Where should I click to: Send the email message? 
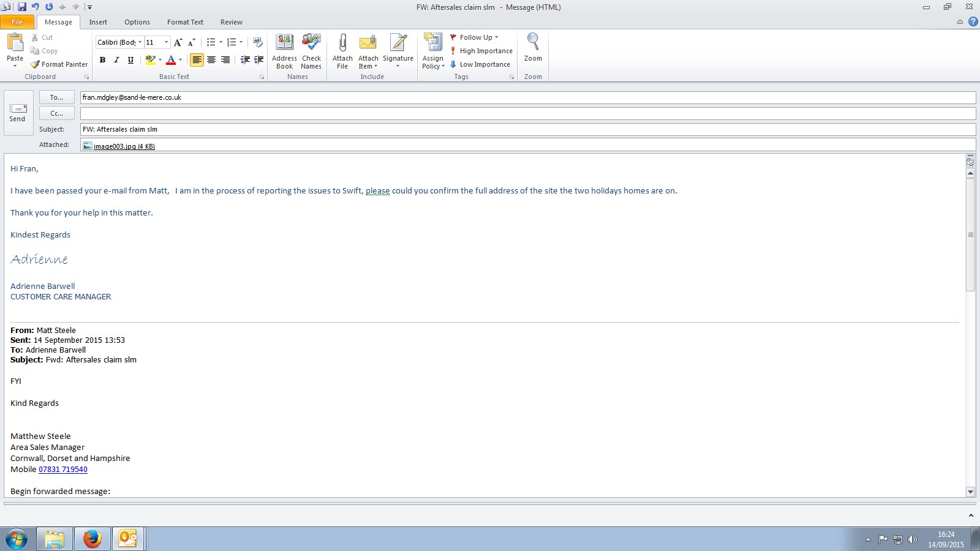[17, 113]
